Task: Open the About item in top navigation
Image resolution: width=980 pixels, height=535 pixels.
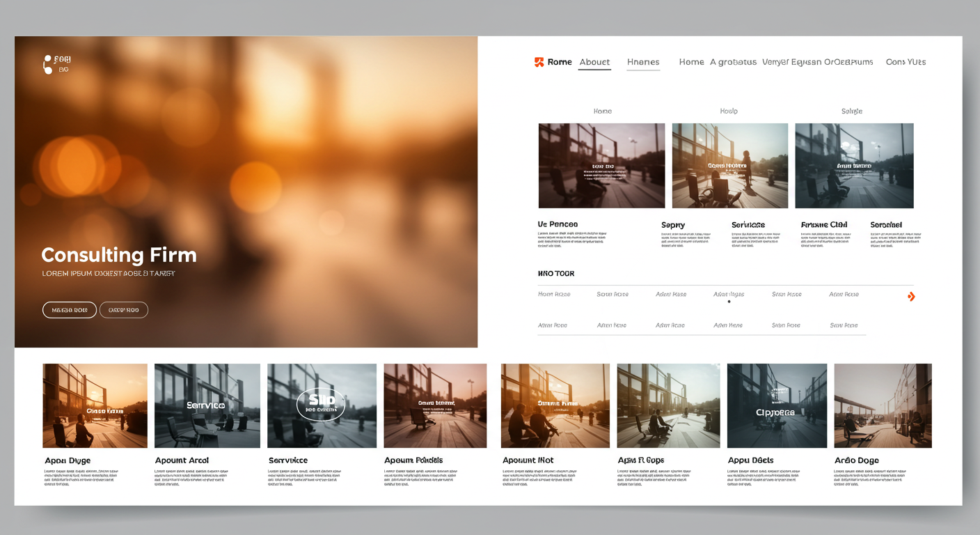Action: coord(594,62)
